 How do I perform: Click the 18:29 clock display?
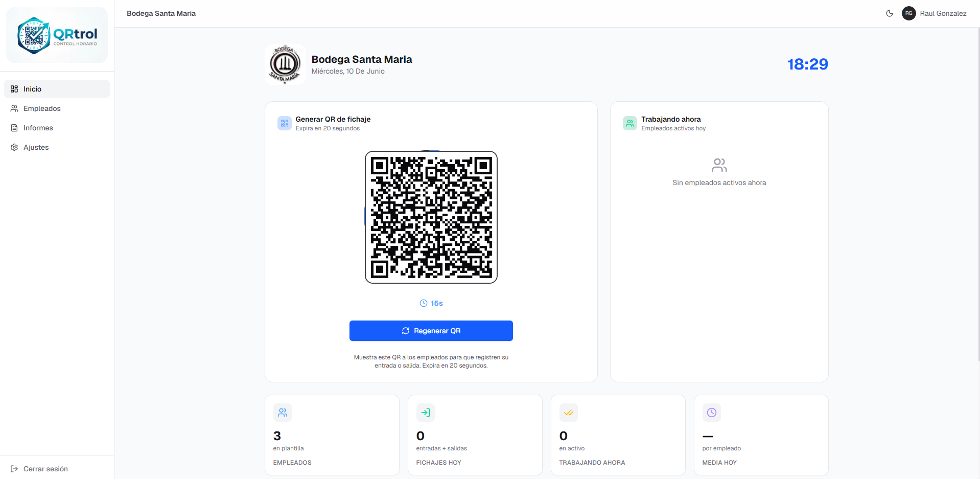click(x=807, y=64)
